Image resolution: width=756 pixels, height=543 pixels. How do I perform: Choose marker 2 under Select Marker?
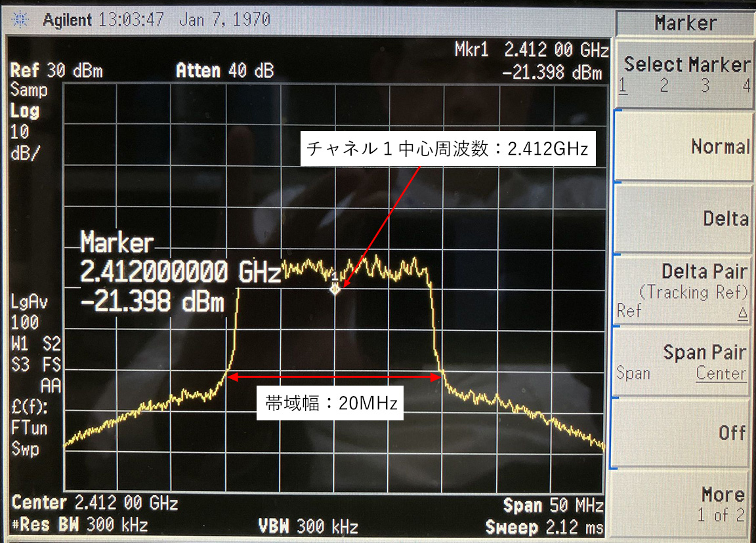664,85
